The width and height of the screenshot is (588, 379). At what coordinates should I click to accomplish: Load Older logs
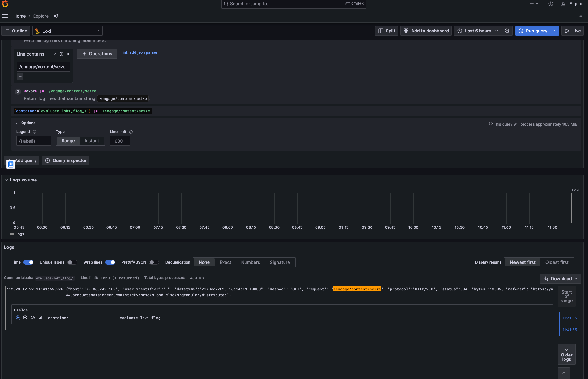coord(566,355)
